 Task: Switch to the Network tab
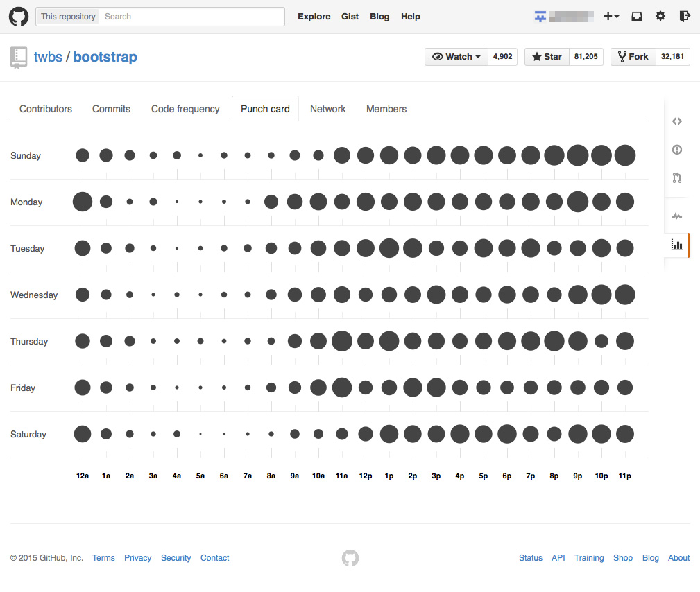(x=327, y=109)
